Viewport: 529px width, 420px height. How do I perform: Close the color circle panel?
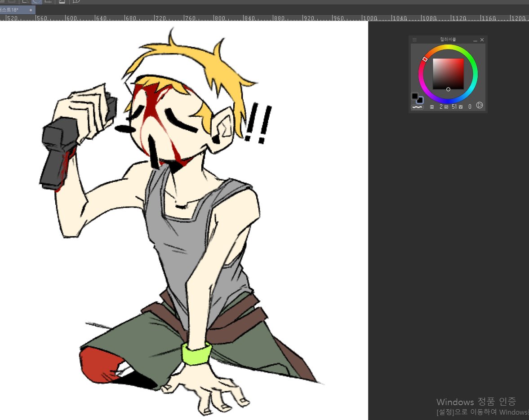482,40
